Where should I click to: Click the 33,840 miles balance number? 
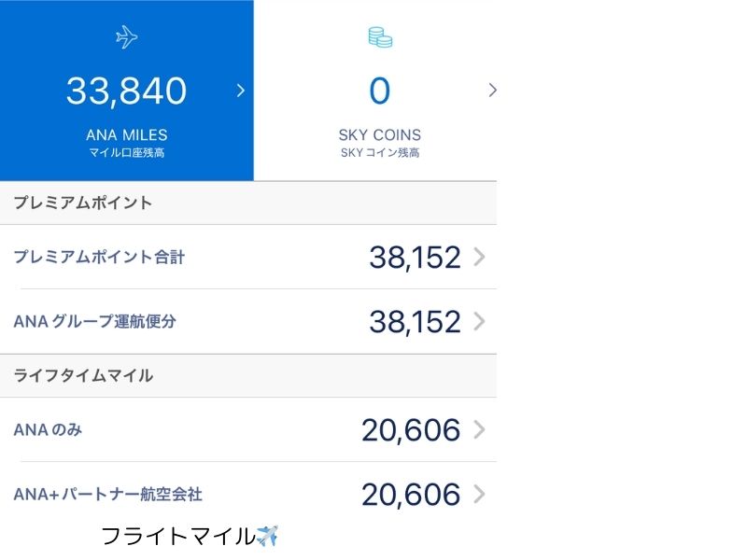pos(126,91)
